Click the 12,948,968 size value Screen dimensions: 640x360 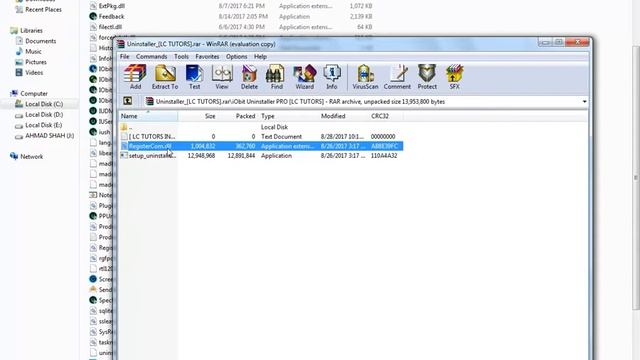click(201, 156)
